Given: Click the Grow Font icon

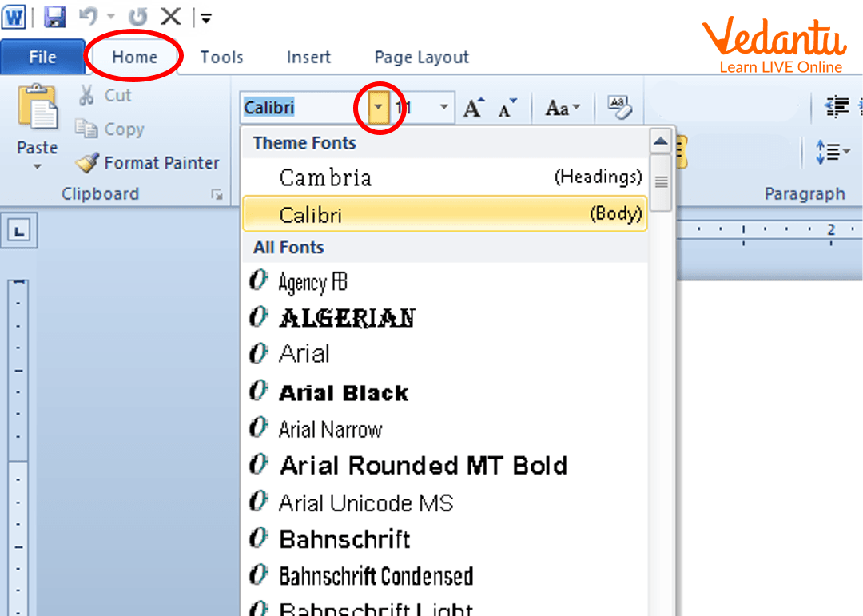Looking at the screenshot, I should tap(474, 108).
